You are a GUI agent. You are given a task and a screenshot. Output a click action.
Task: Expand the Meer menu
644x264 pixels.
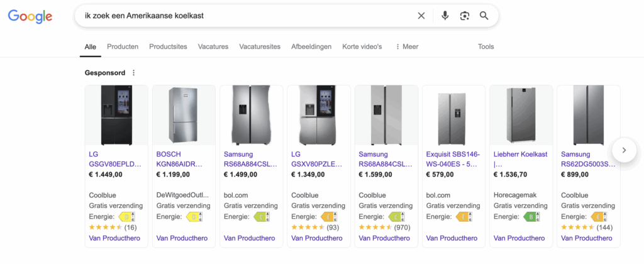[407, 47]
